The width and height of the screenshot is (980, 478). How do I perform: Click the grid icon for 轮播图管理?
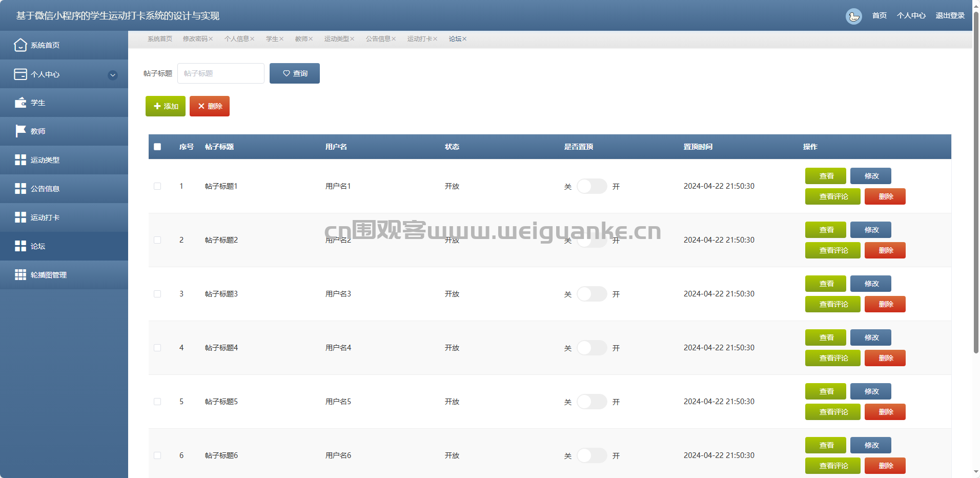(x=20, y=275)
